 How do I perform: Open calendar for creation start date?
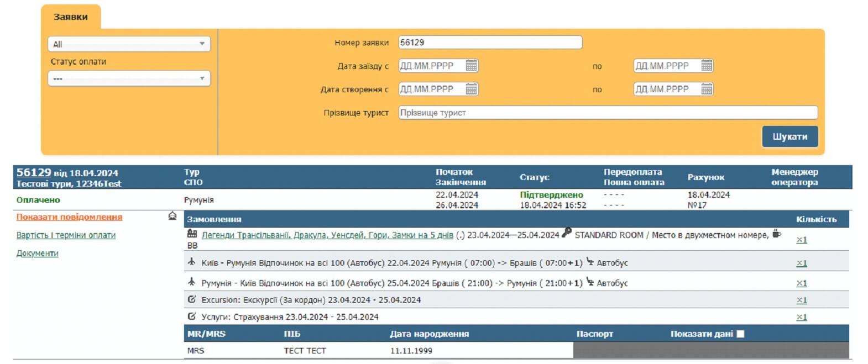[x=471, y=89]
